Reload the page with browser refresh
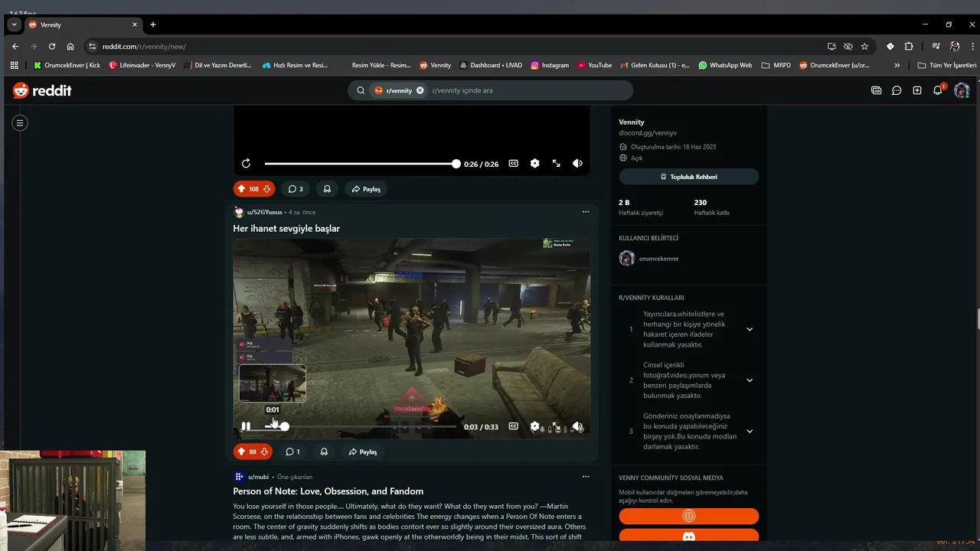Image resolution: width=980 pixels, height=551 pixels. tap(52, 46)
